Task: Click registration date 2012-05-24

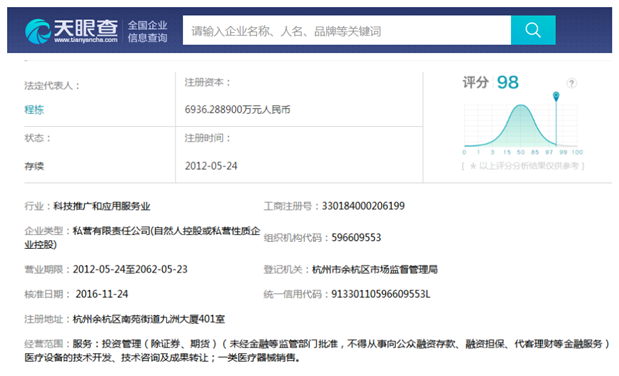Action: pyautogui.click(x=211, y=166)
